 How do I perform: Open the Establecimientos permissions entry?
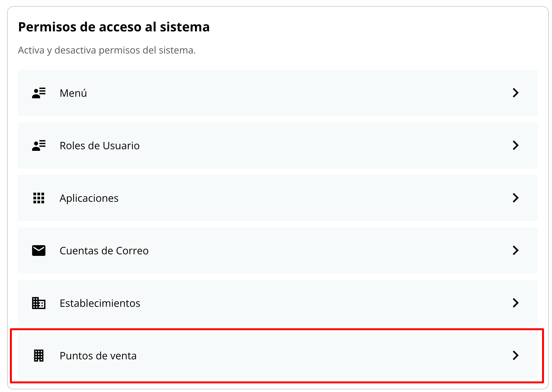(275, 303)
